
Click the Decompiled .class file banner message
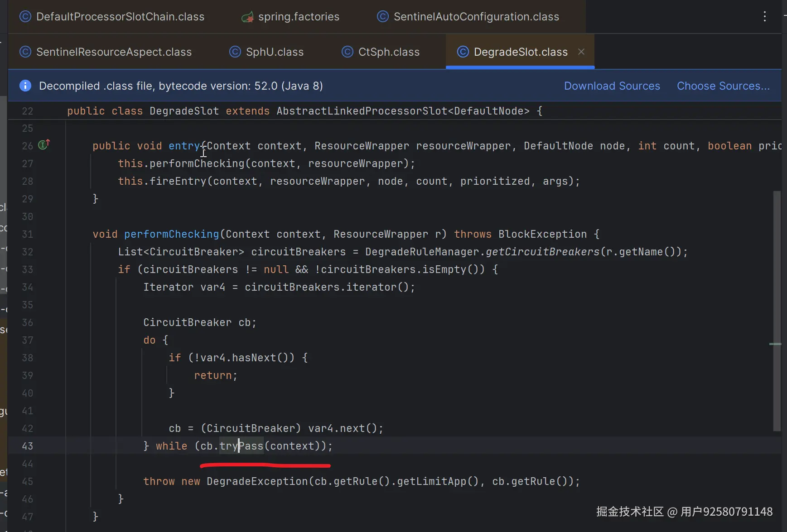point(181,86)
